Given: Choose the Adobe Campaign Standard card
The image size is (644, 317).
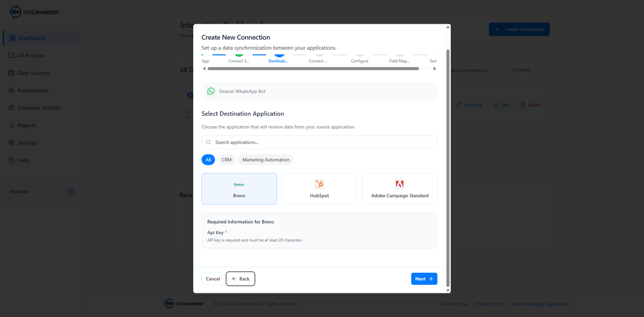Looking at the screenshot, I should point(400,189).
